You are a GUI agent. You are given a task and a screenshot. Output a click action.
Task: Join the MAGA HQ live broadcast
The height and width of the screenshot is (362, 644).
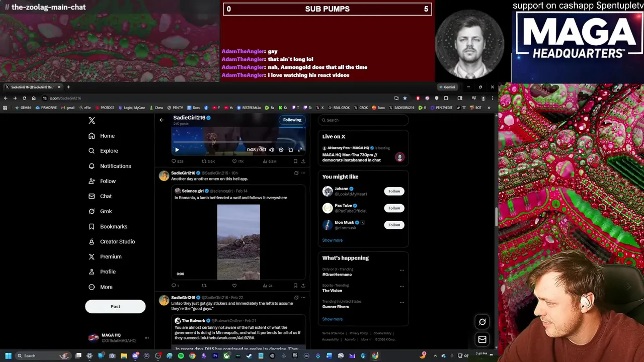coord(363,154)
